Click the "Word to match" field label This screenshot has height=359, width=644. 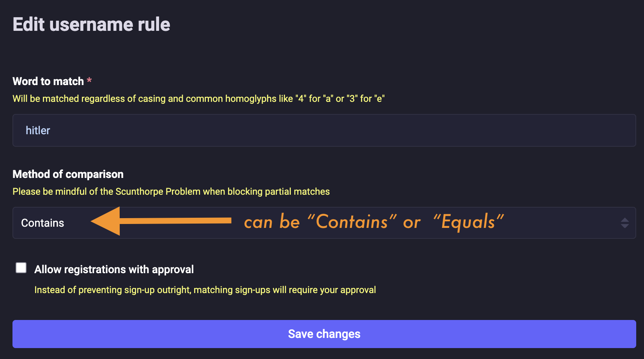tap(48, 81)
